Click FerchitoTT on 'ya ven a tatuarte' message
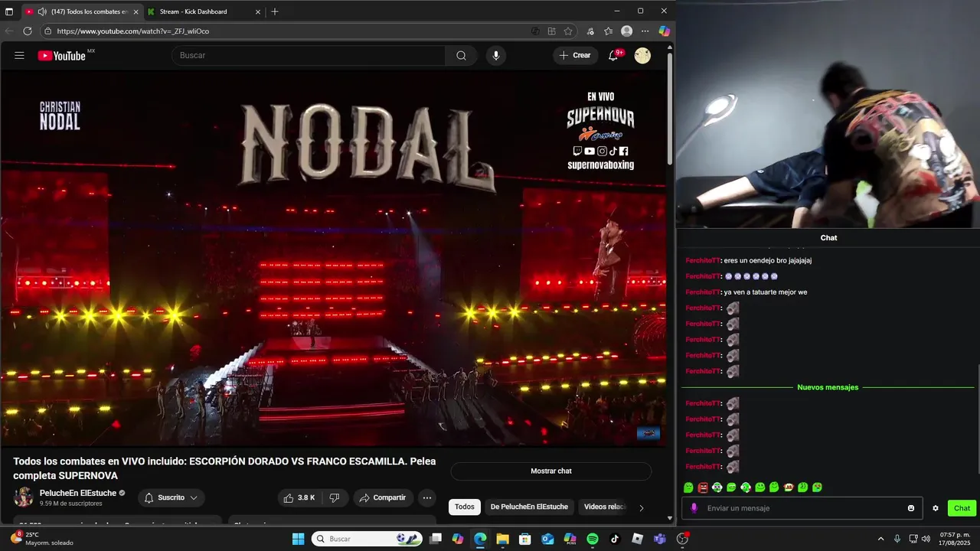Screen dimensions: 980x551 point(703,292)
